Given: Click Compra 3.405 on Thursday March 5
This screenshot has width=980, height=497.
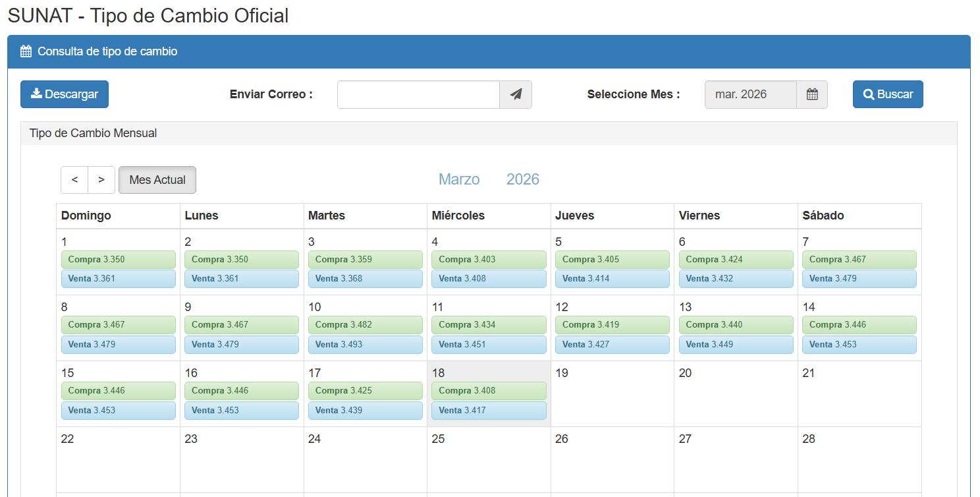Looking at the screenshot, I should (x=612, y=260).
